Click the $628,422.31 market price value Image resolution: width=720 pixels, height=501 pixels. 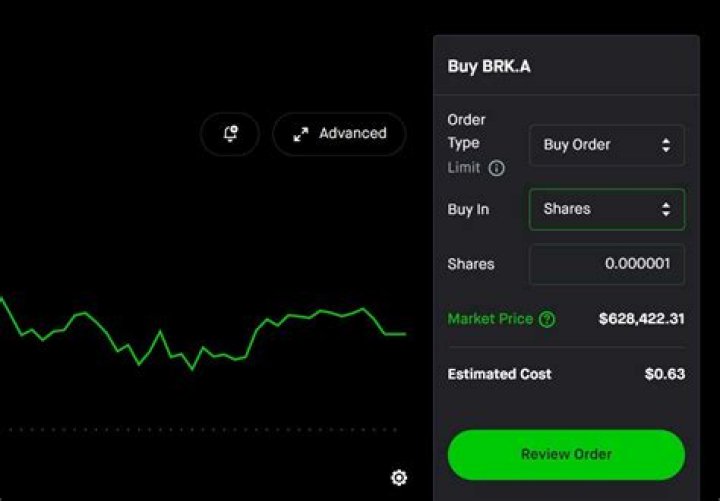click(641, 319)
